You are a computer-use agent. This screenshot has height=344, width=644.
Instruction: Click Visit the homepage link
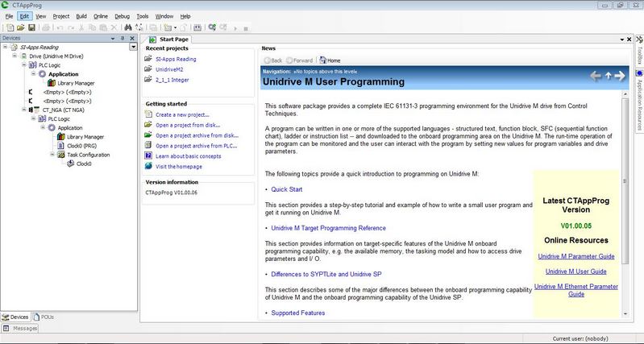pyautogui.click(x=179, y=167)
